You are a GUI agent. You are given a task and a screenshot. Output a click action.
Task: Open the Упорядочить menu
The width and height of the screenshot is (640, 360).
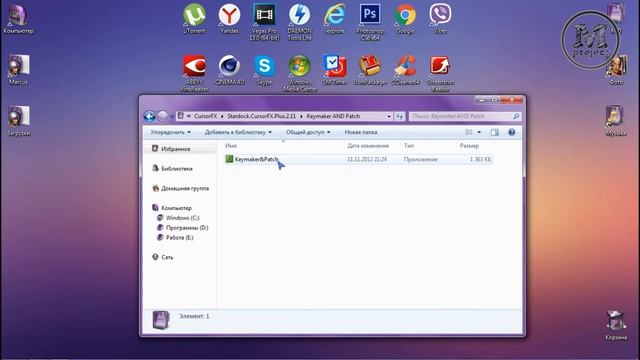pos(170,132)
